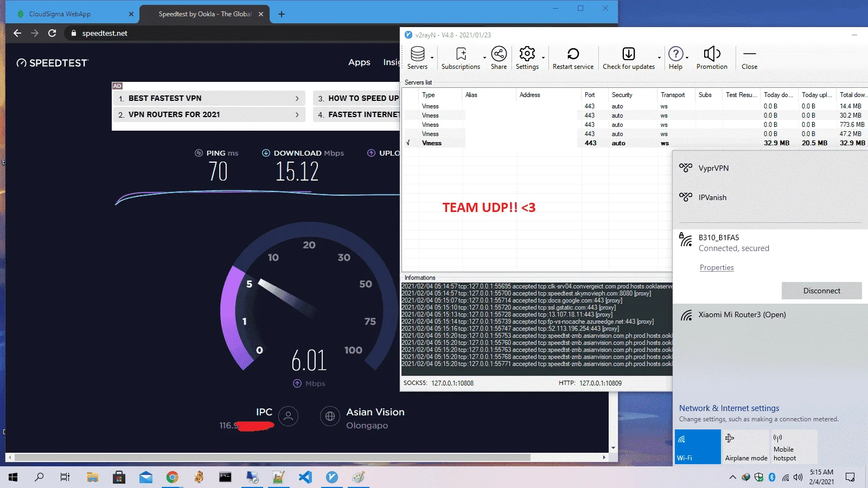The width and height of the screenshot is (868, 488).
Task: Click the Asian Vision server name
Action: coord(375,412)
